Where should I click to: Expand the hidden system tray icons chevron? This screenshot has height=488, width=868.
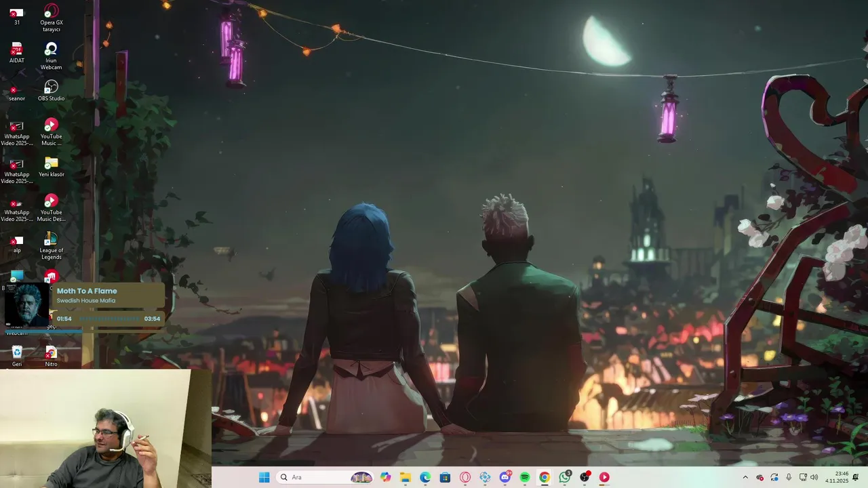coord(745,477)
